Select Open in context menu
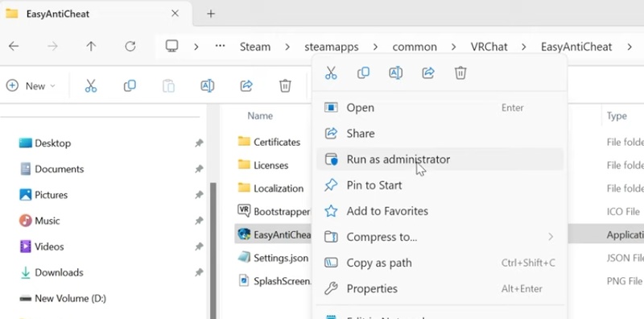The image size is (644, 319). 440,108
